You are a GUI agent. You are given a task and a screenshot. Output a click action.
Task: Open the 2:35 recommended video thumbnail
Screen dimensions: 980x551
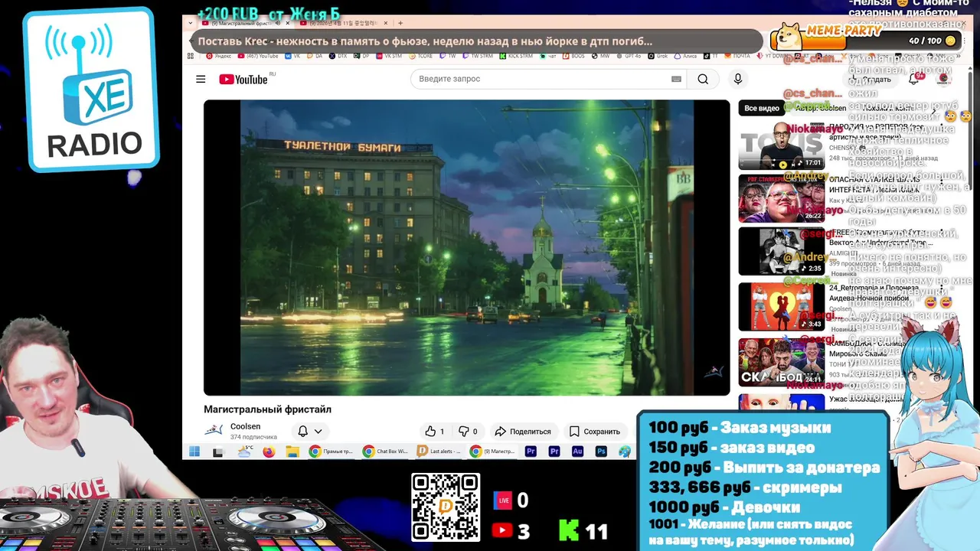tap(781, 251)
